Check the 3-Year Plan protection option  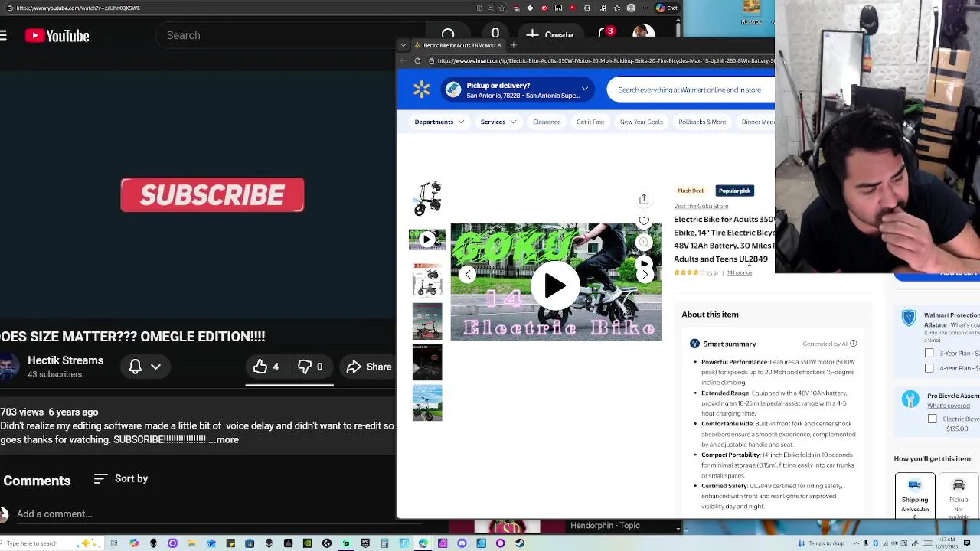pyautogui.click(x=929, y=354)
